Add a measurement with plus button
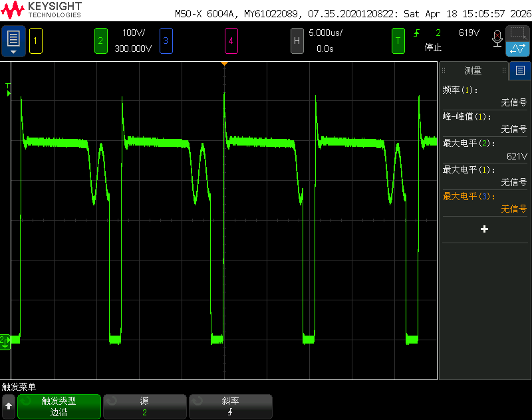 click(x=485, y=229)
